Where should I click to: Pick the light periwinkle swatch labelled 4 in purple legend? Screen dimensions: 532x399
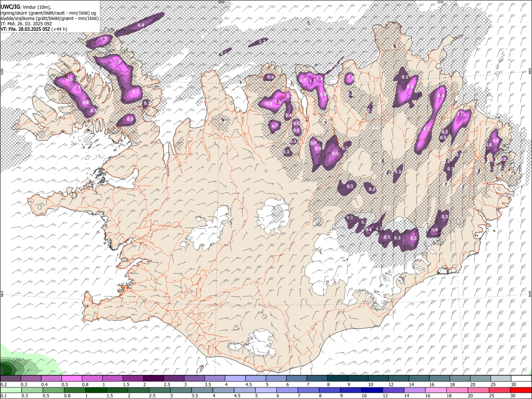[235, 378]
